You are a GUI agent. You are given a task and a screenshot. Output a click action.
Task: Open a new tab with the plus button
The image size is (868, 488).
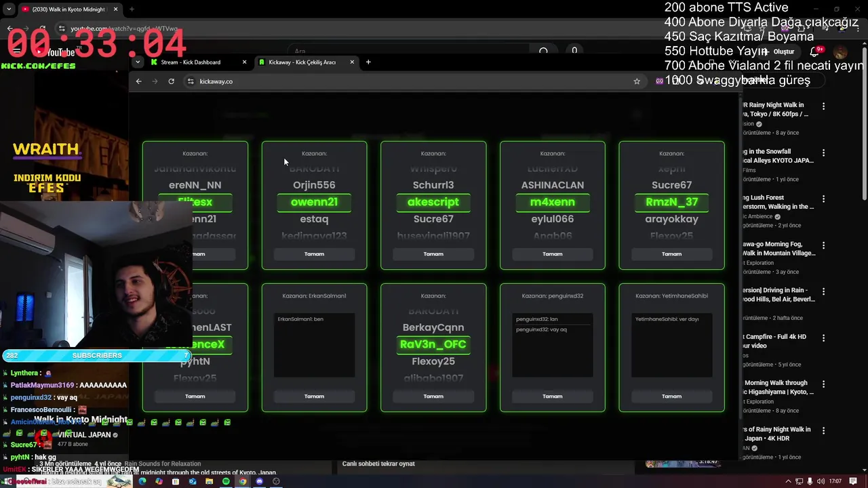point(368,62)
